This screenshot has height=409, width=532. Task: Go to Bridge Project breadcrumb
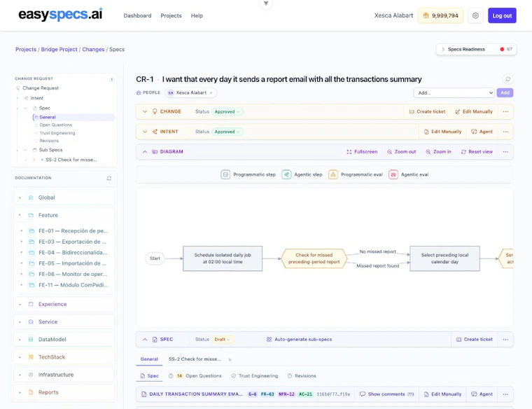(59, 49)
